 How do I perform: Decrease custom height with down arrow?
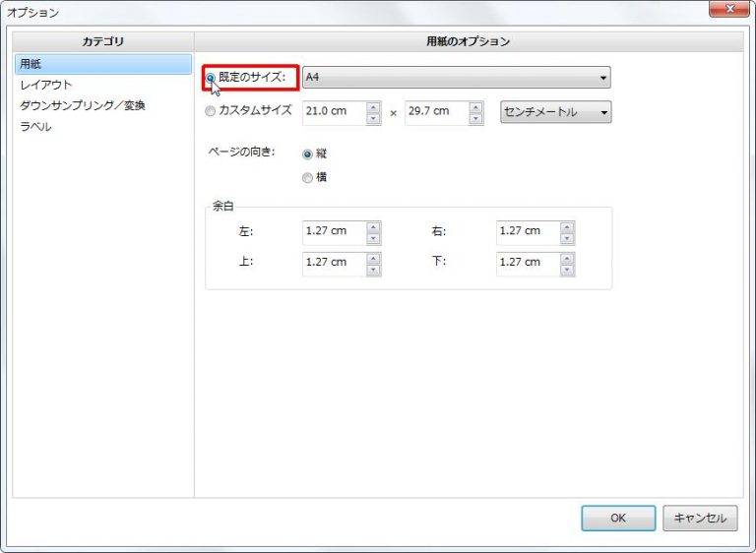(x=475, y=118)
